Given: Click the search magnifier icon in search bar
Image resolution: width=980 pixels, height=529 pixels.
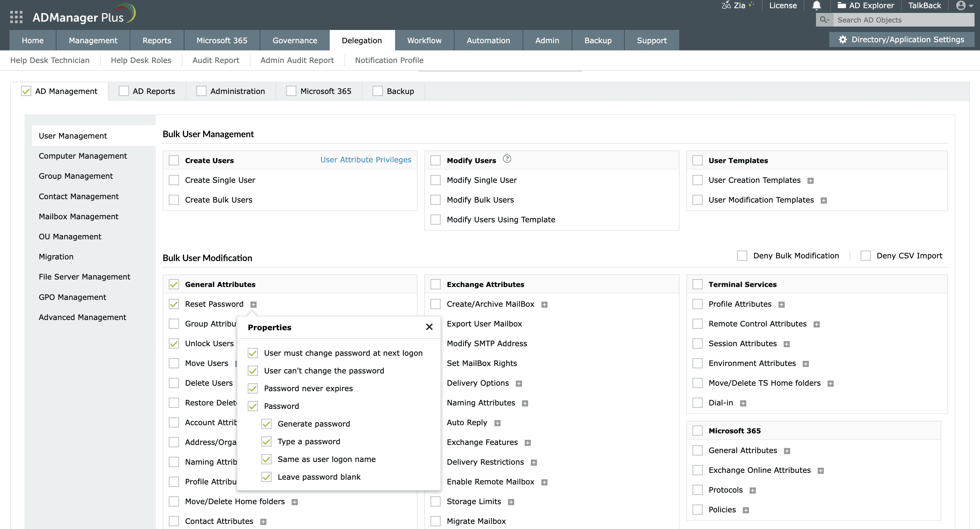Looking at the screenshot, I should pyautogui.click(x=823, y=19).
